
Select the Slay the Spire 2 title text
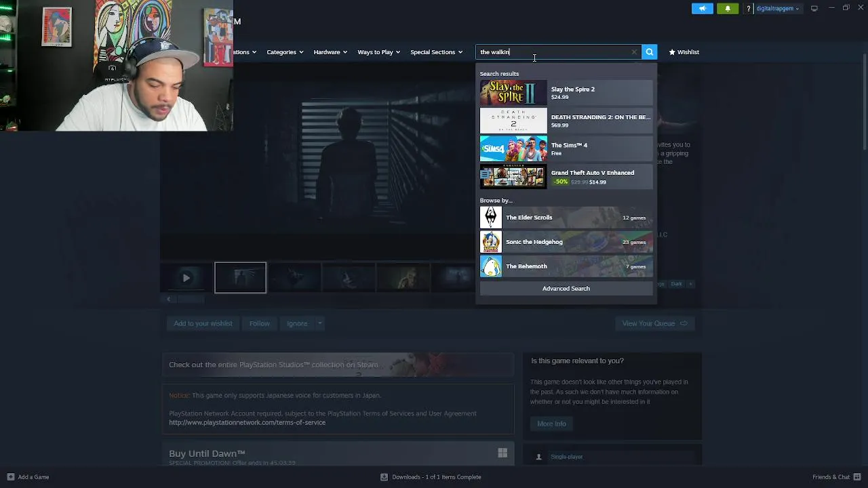[x=572, y=89]
